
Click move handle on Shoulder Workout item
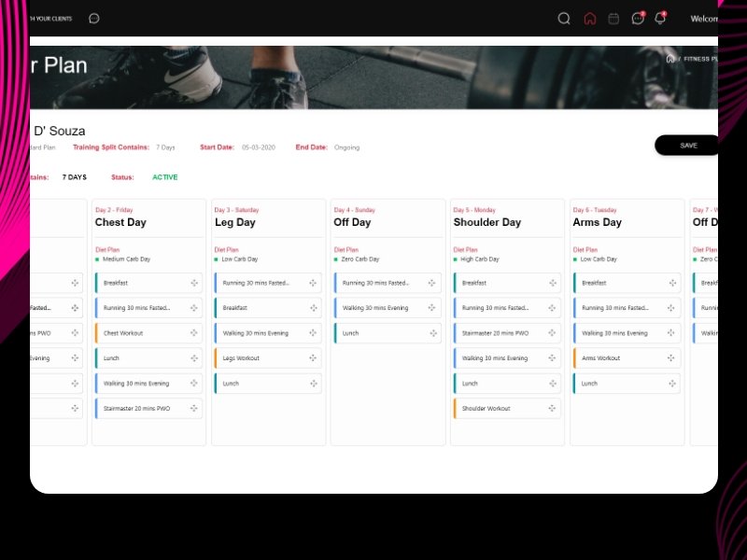553,409
